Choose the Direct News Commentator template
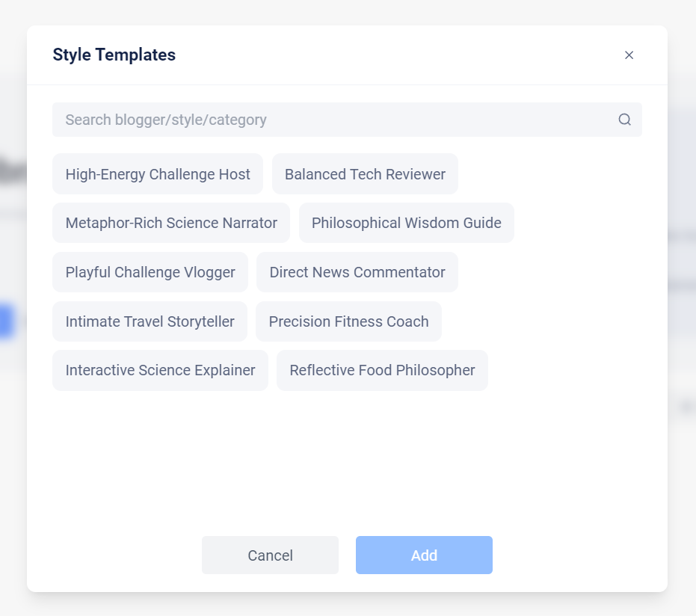 [357, 272]
